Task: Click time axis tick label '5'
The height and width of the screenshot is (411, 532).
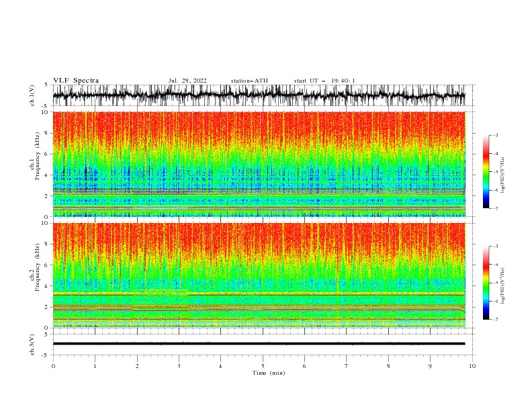Action: (x=263, y=366)
